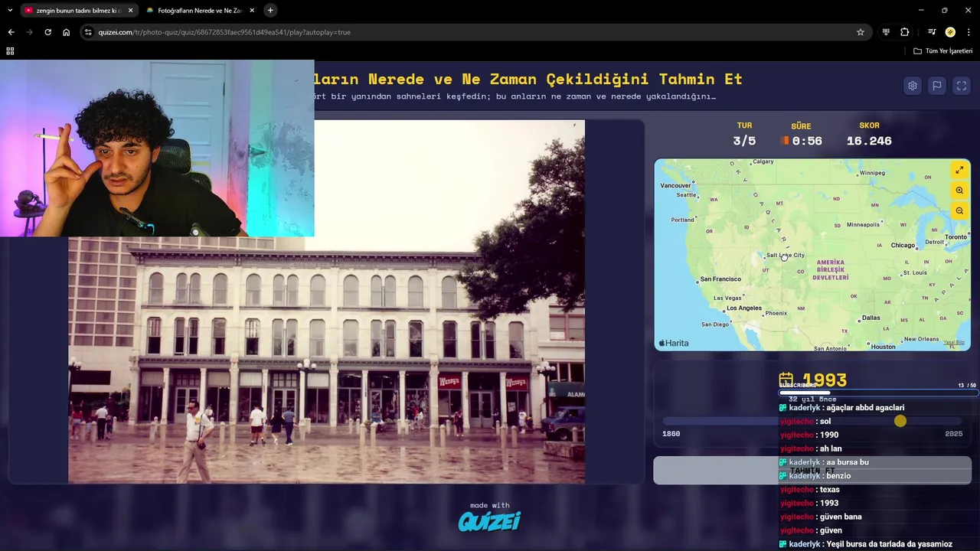Open the browser extensions menu
This screenshot has width=980, height=551.
click(x=905, y=32)
